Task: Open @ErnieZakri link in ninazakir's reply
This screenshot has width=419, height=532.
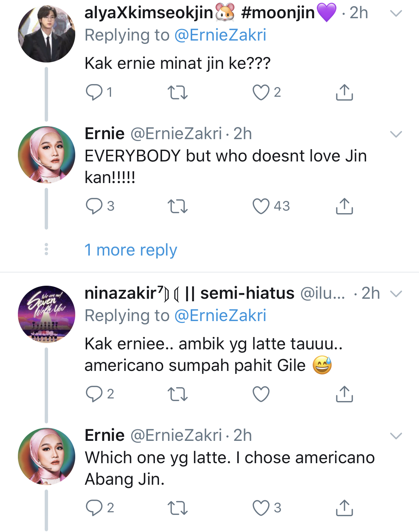Action: pyautogui.click(x=220, y=316)
